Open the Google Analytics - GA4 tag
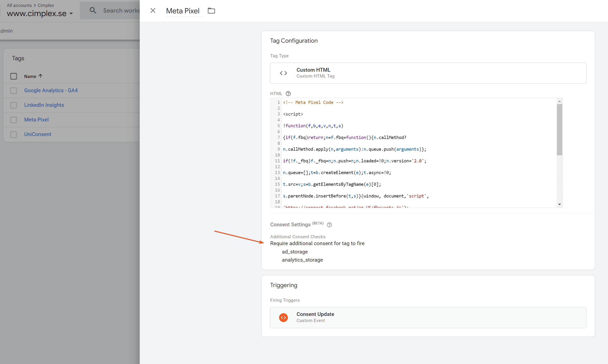 [x=51, y=90]
